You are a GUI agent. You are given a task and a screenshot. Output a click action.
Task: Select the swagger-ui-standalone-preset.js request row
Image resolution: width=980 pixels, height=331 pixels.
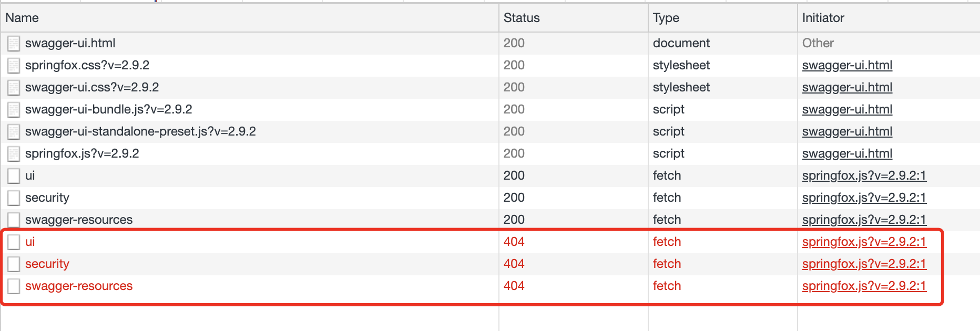click(140, 131)
